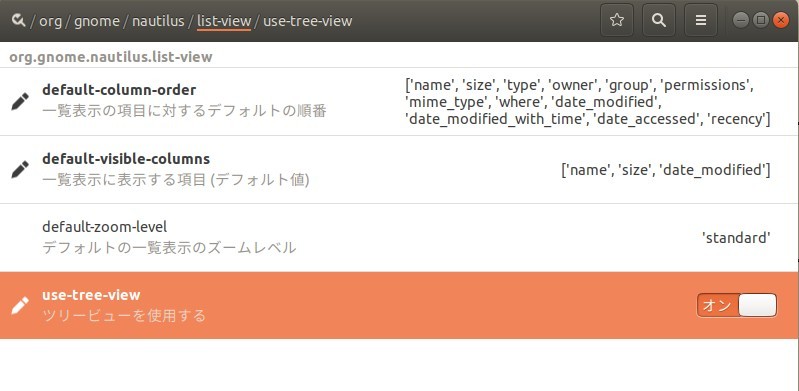Close the dconf editor window
The height and width of the screenshot is (391, 799).
(781, 20)
